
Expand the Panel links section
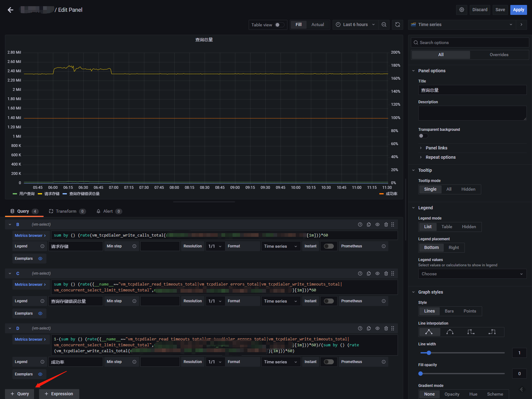[x=436, y=148]
